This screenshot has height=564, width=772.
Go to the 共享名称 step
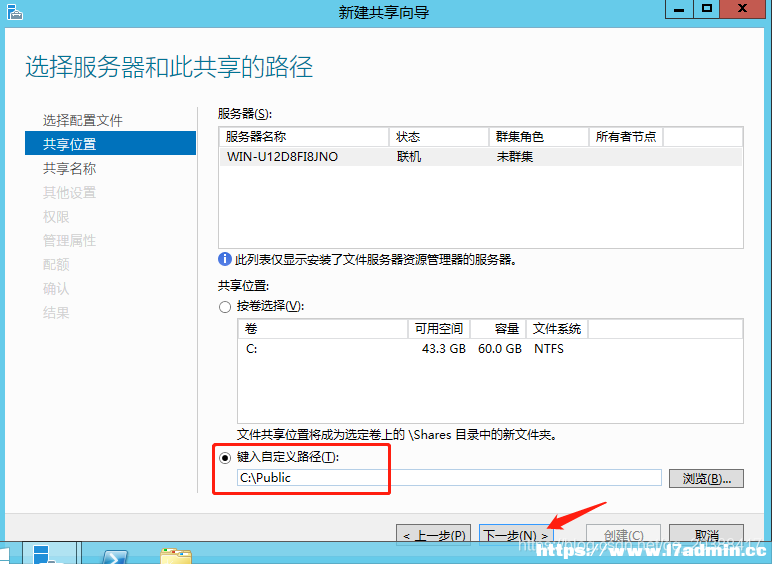pyautogui.click(x=69, y=168)
